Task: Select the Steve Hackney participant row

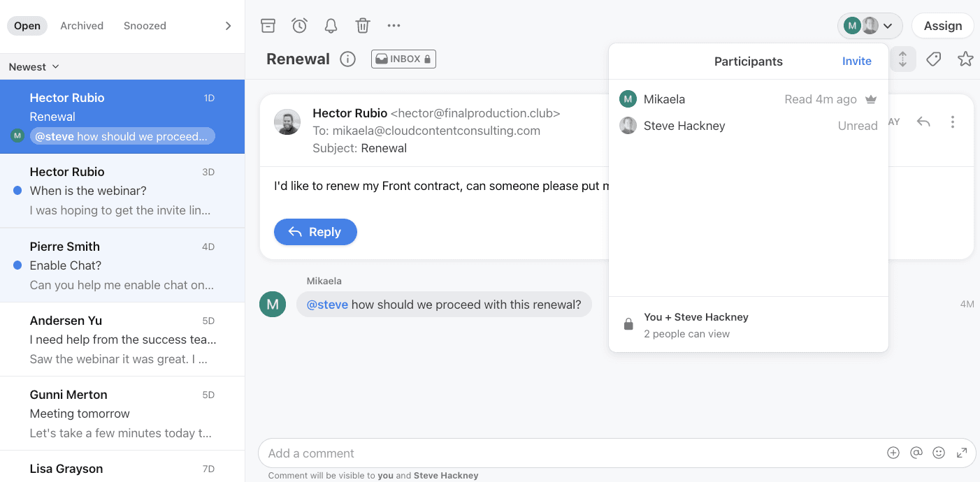Action: (x=748, y=126)
